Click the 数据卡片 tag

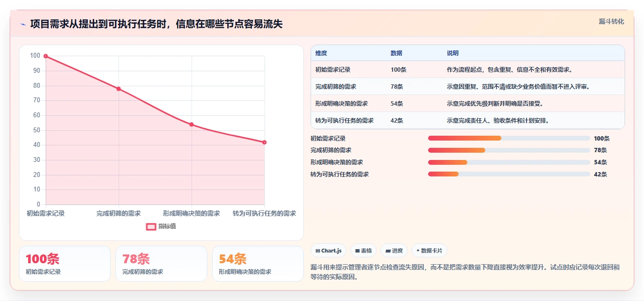coord(429,251)
